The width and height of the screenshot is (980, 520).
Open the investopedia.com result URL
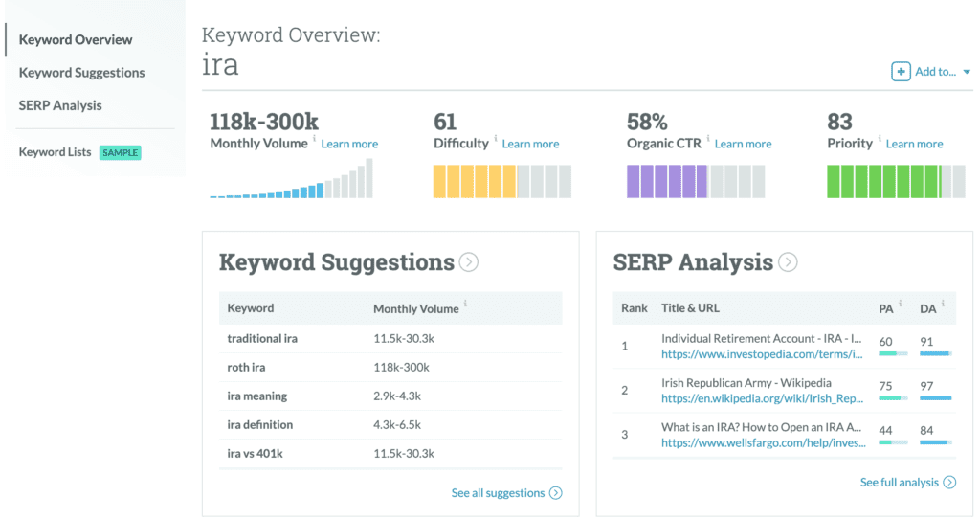tap(761, 354)
